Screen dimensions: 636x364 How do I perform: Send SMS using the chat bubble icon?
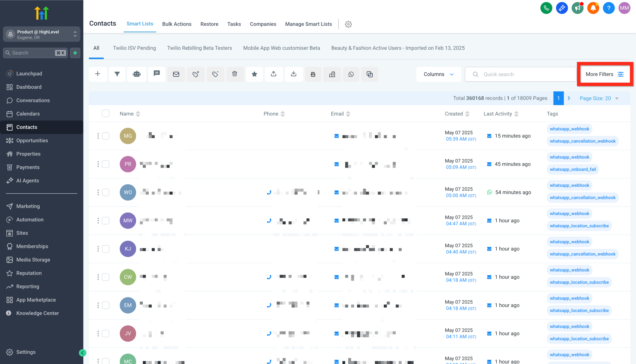click(x=157, y=74)
